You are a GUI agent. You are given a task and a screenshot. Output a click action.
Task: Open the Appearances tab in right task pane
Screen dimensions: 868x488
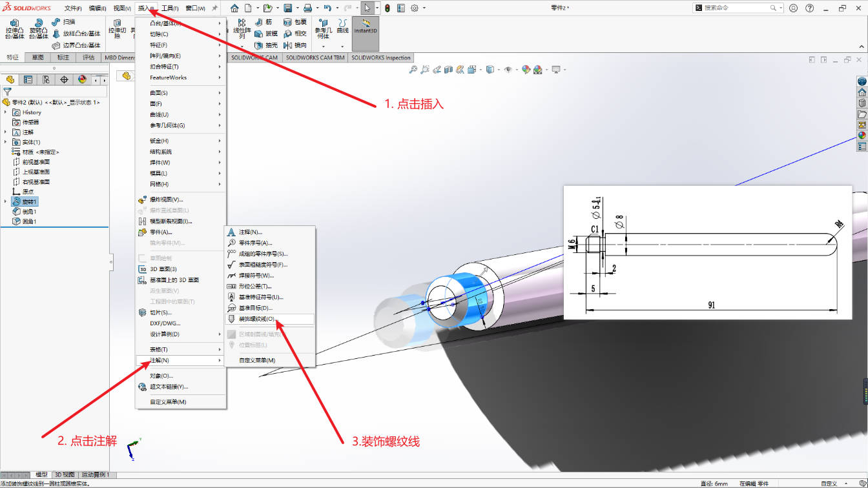click(x=862, y=136)
